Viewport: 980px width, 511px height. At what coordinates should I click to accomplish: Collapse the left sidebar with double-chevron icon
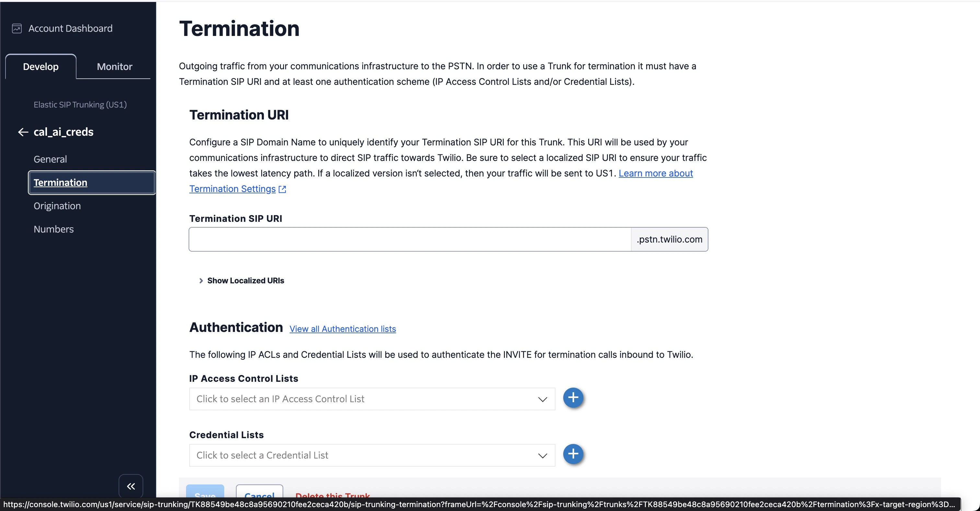131,486
